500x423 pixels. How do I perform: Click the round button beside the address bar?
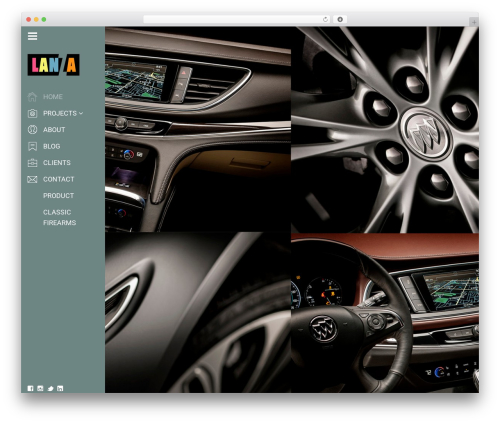pyautogui.click(x=340, y=19)
